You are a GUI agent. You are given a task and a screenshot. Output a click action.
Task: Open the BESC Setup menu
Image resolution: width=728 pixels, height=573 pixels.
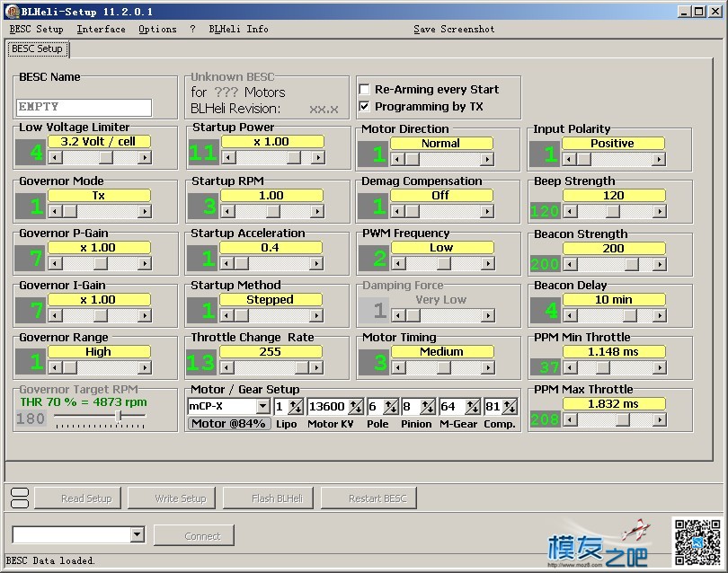pyautogui.click(x=36, y=29)
